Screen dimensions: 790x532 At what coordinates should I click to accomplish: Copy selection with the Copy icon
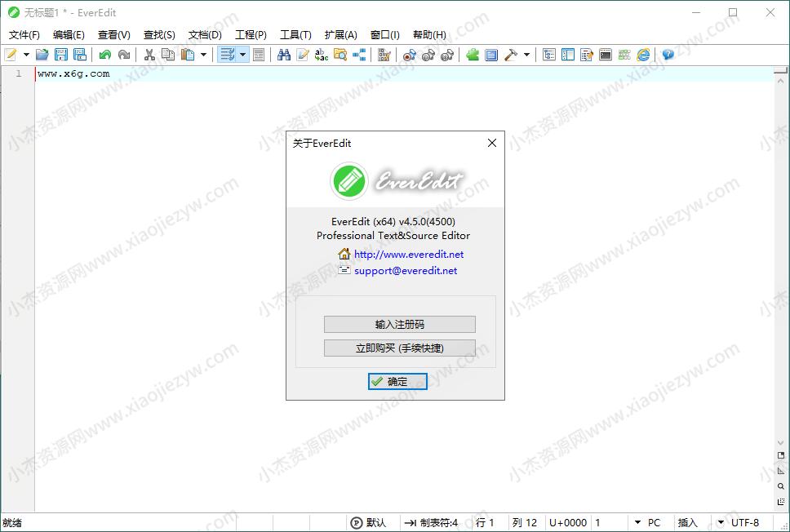(x=168, y=55)
